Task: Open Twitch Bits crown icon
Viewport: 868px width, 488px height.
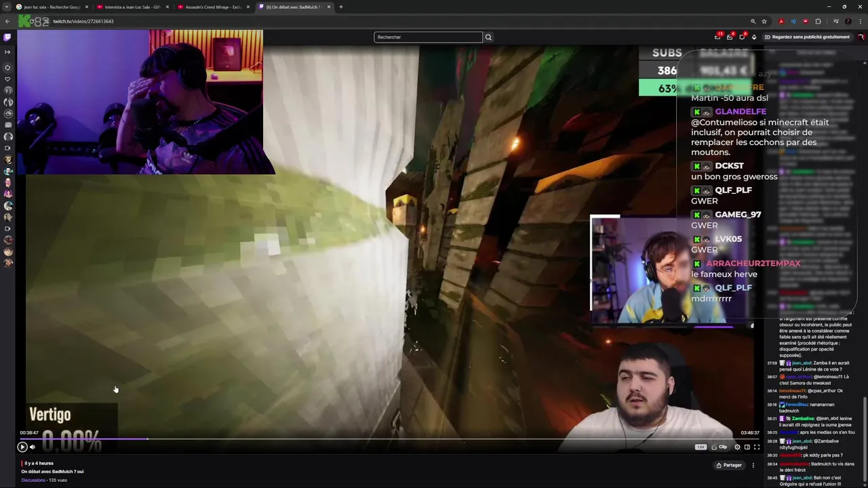Action: coord(754,37)
